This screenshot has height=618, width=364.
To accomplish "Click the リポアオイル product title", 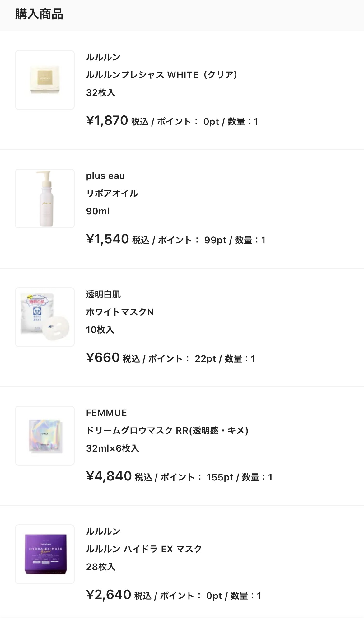I will pos(112,194).
